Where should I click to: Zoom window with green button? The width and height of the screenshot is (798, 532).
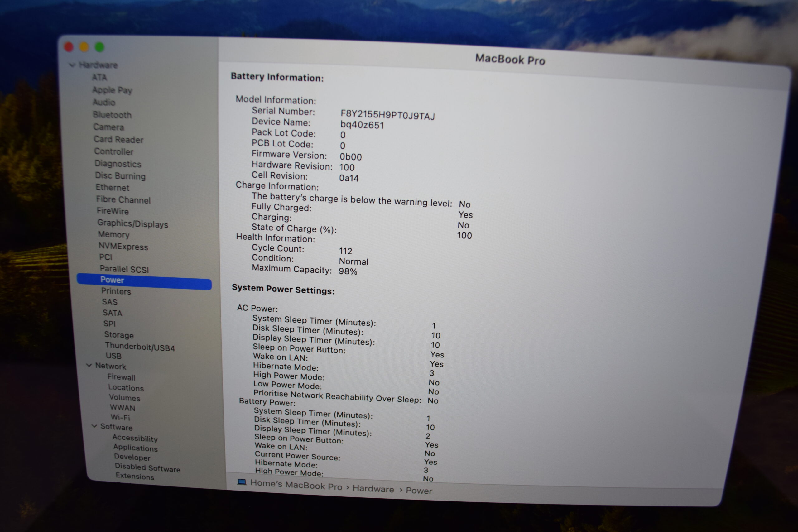coord(99,47)
